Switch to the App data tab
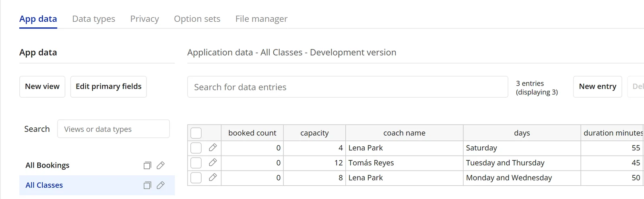The height and width of the screenshot is (199, 644). 38,19
